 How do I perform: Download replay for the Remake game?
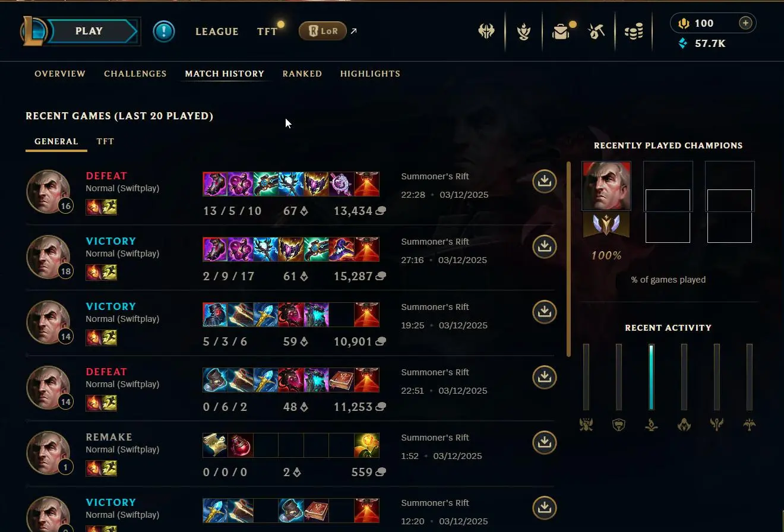point(544,443)
